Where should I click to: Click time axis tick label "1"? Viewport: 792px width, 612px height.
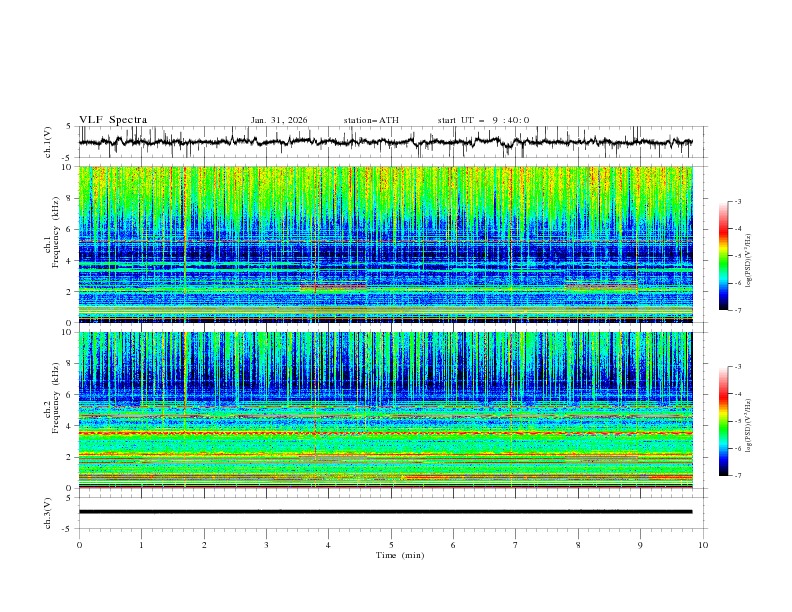tap(141, 545)
